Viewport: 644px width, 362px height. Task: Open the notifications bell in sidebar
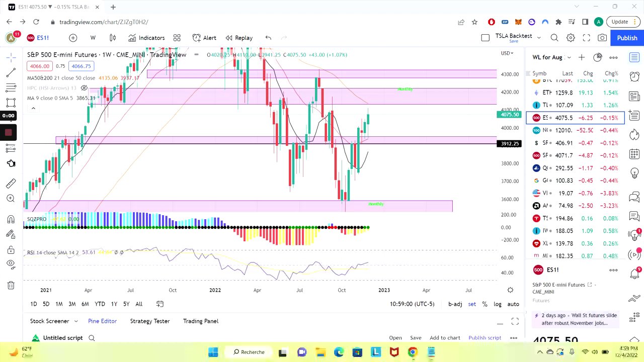(x=634, y=274)
